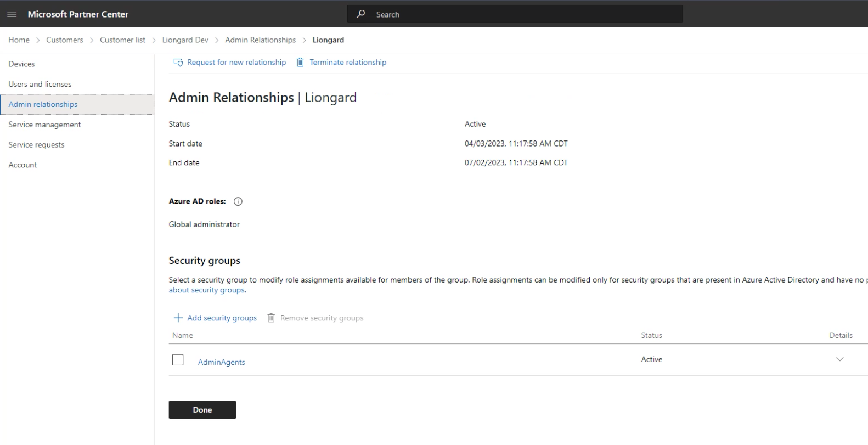Click Add security groups
868x445 pixels.
(x=222, y=318)
